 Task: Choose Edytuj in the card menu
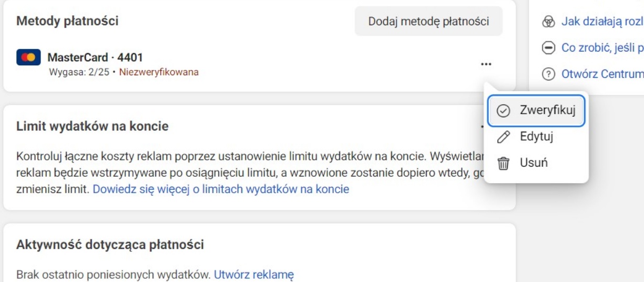[536, 137]
